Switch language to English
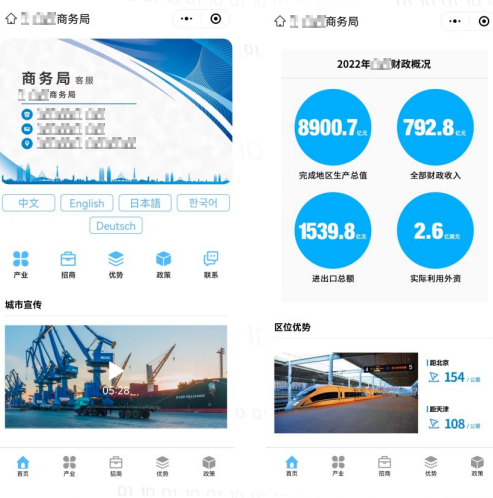493x498 pixels. pyautogui.click(x=87, y=203)
